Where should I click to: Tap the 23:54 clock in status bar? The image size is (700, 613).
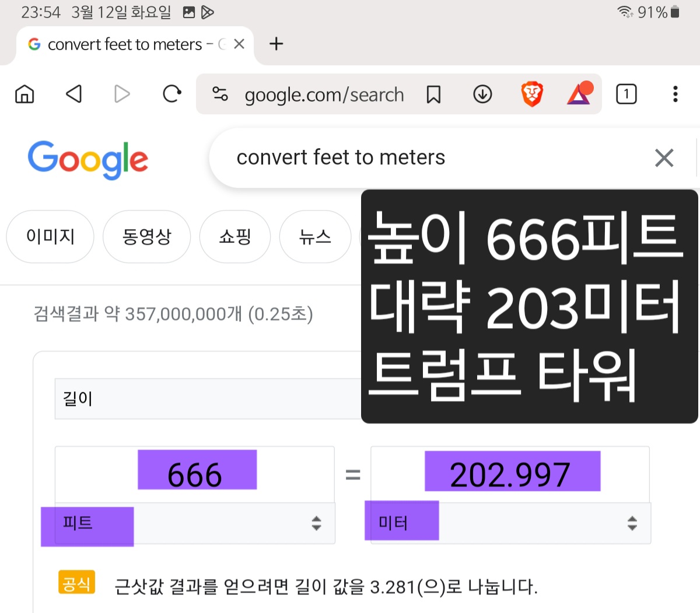coord(41,12)
